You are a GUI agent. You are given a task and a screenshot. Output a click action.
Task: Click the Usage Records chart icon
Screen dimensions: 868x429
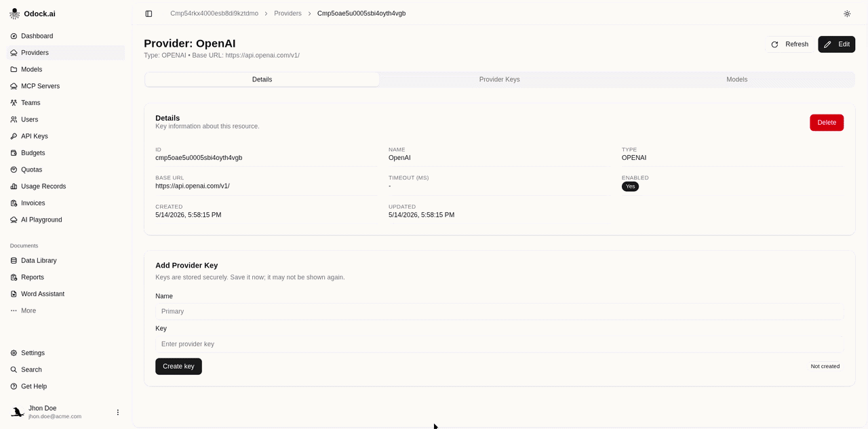(x=14, y=186)
